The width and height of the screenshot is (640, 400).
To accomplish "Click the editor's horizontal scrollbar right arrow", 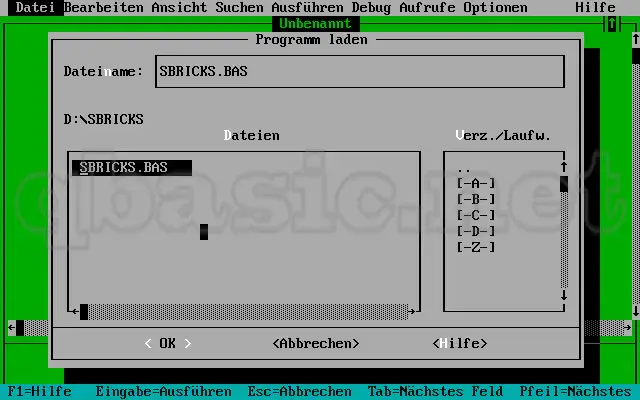I will [628, 328].
